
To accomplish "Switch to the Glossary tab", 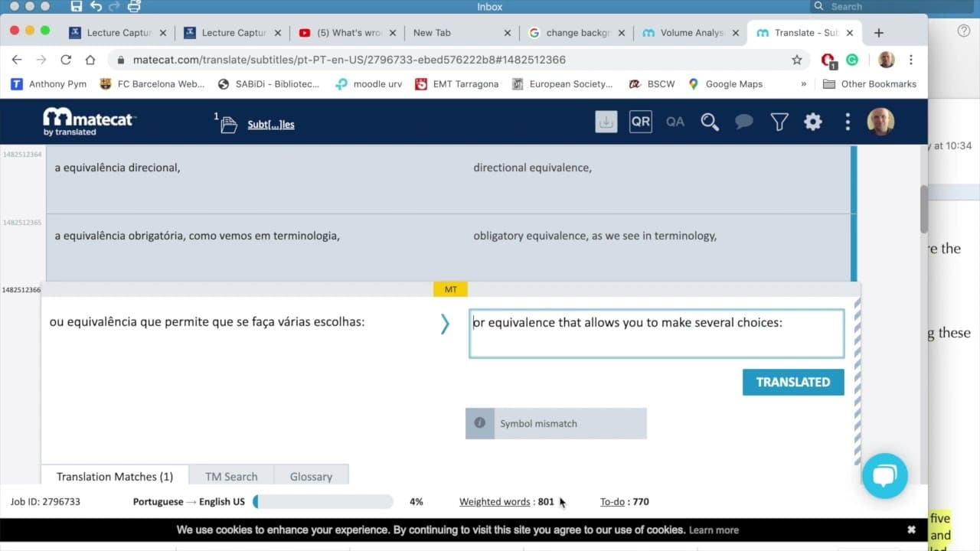I will coord(311,476).
